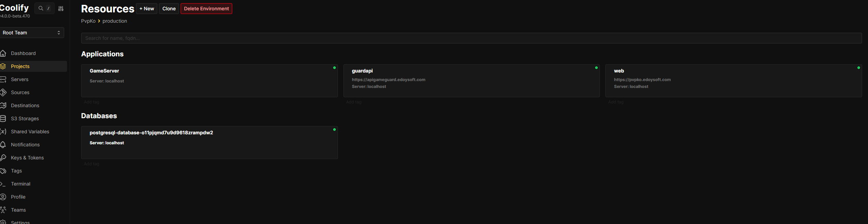Click the Clone button
The height and width of the screenshot is (224, 868).
pos(169,9)
